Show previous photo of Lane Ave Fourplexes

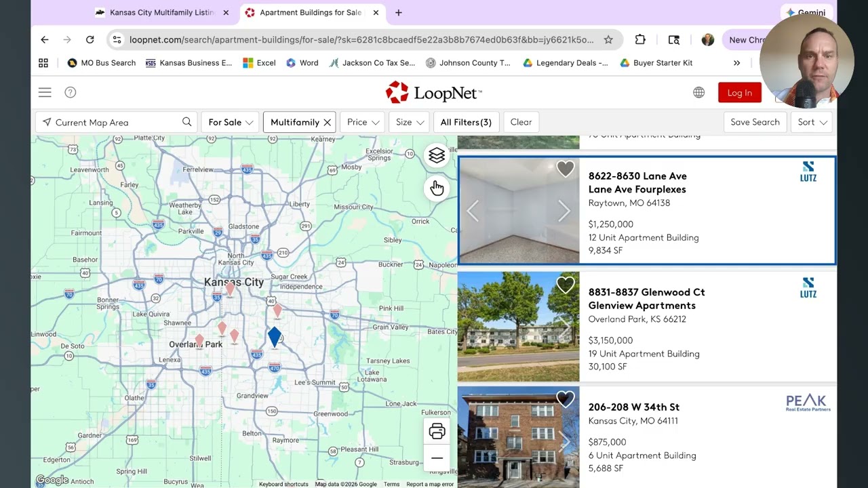473,211
